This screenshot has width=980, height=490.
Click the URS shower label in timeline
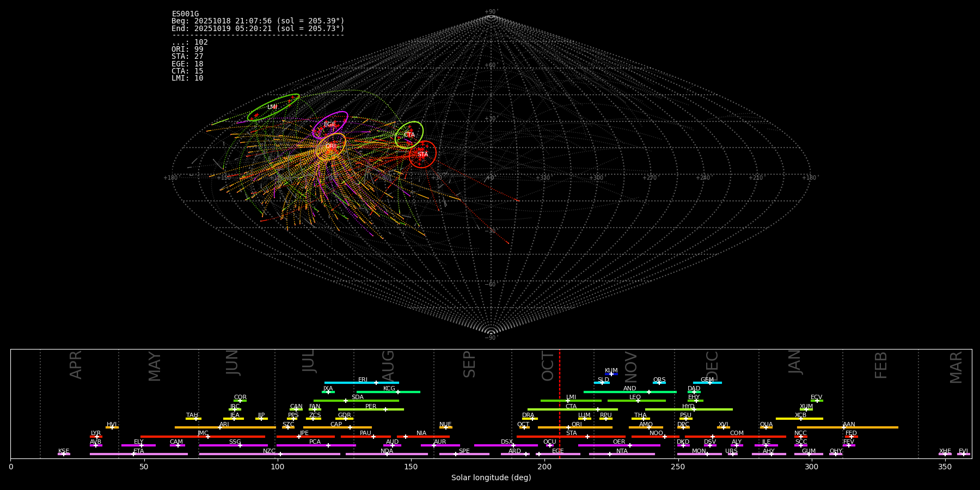731,451
